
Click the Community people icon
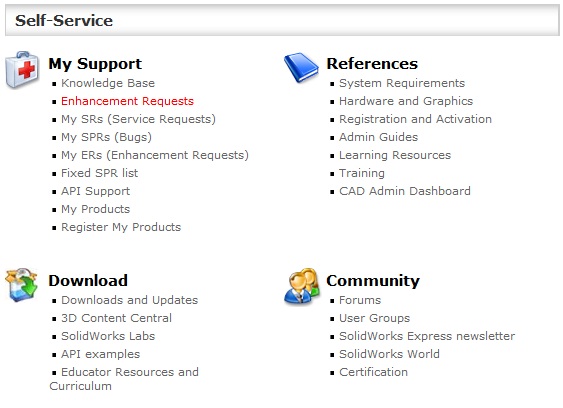[301, 287]
